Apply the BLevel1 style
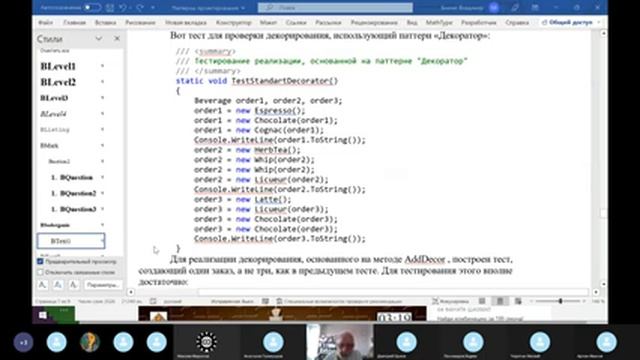Viewport: 640px width, 360px height. [x=58, y=66]
